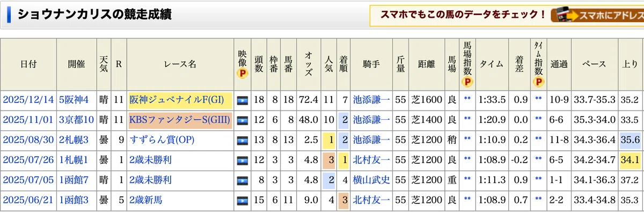This screenshot has height=212, width=644.
Task: Open venue link 3京都10
Action: pos(77,120)
